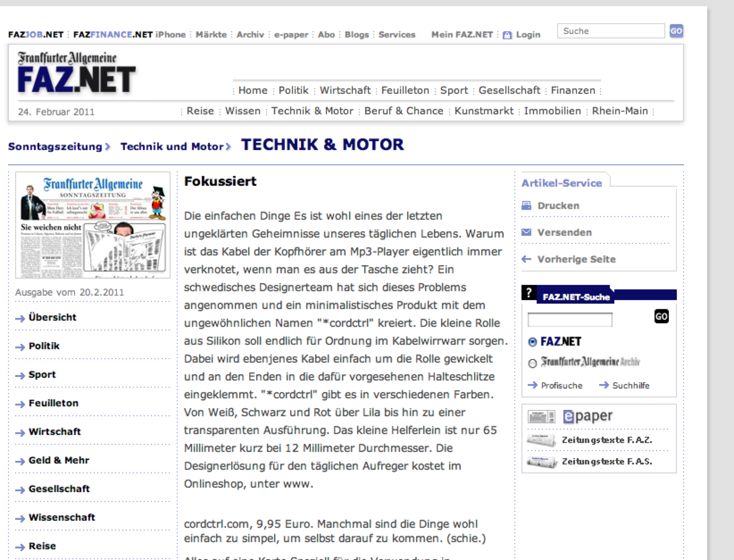Click the Vorherige Seite link
The image size is (734, 560).
pos(576,259)
